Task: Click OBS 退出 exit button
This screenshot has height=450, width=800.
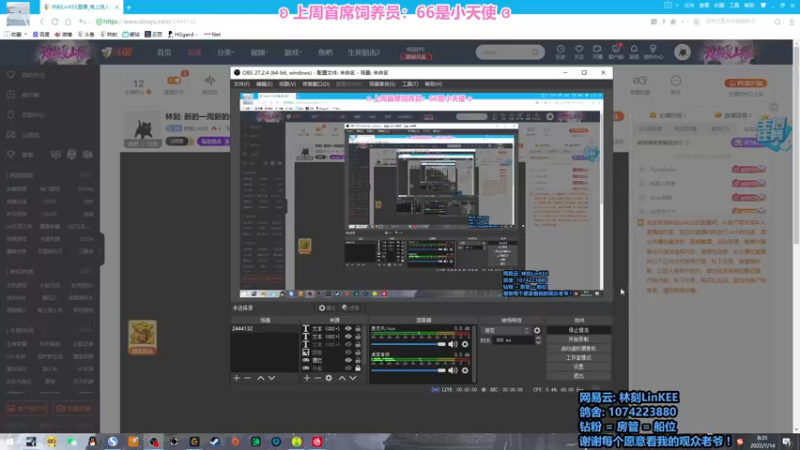Action: pos(579,376)
